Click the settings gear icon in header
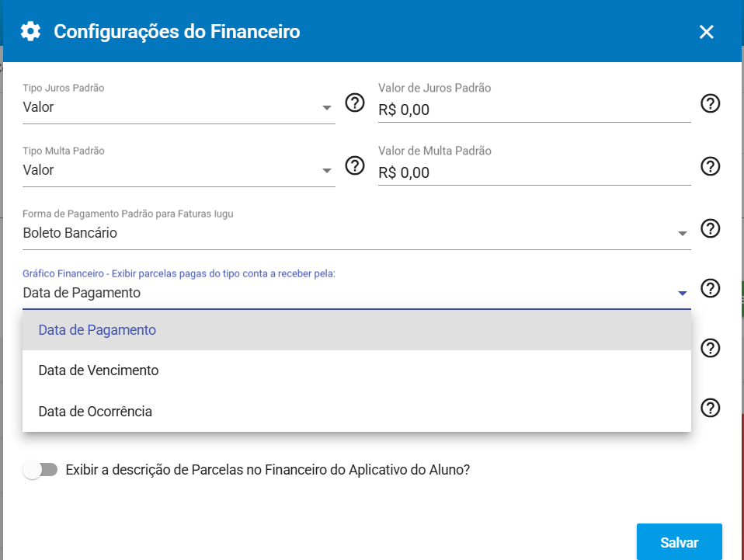744x560 pixels. (x=30, y=32)
